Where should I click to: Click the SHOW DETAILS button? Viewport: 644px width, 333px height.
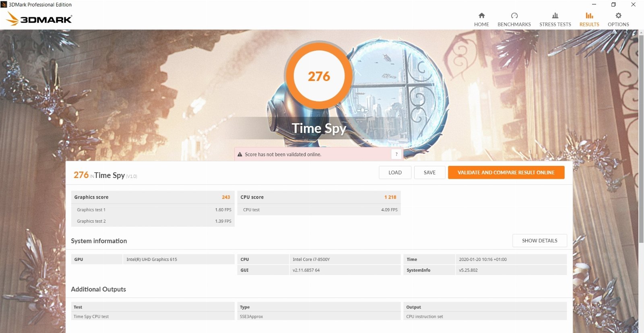point(539,240)
